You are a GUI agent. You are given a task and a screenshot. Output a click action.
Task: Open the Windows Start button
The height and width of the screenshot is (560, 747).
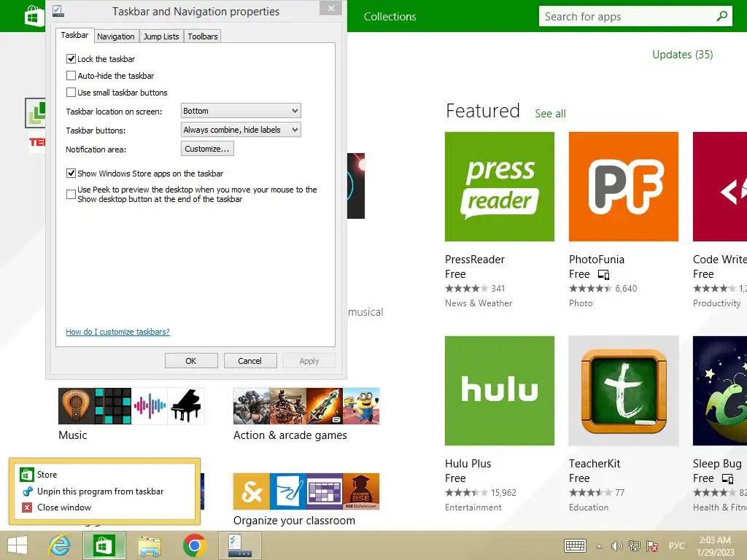pos(18,545)
